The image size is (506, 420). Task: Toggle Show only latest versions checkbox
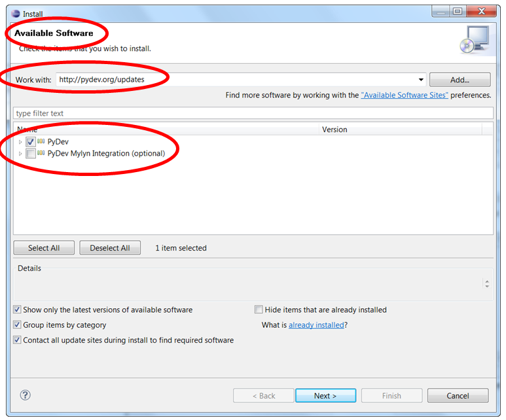(18, 310)
